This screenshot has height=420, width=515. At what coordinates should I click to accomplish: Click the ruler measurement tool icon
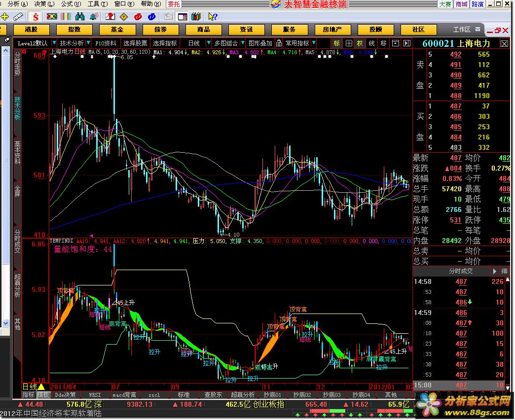18,16
